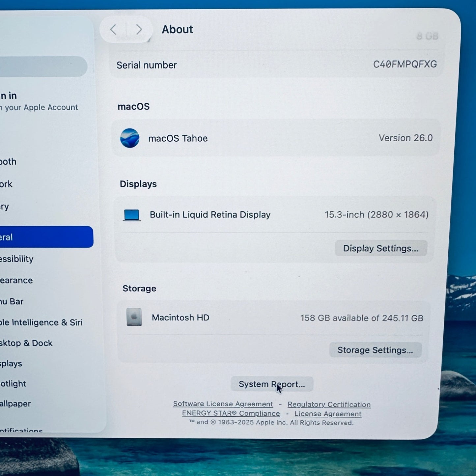The image size is (476, 476).
Task: Select General in the sidebar
Action: pos(46,237)
